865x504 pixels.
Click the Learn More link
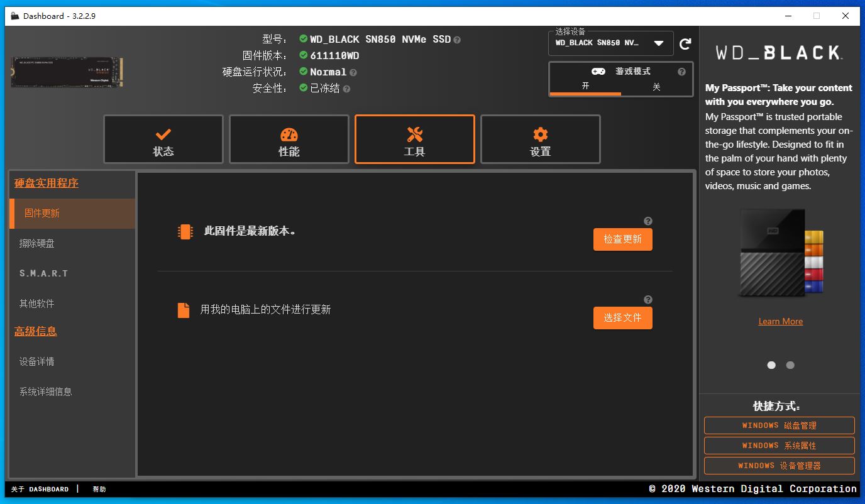(780, 321)
